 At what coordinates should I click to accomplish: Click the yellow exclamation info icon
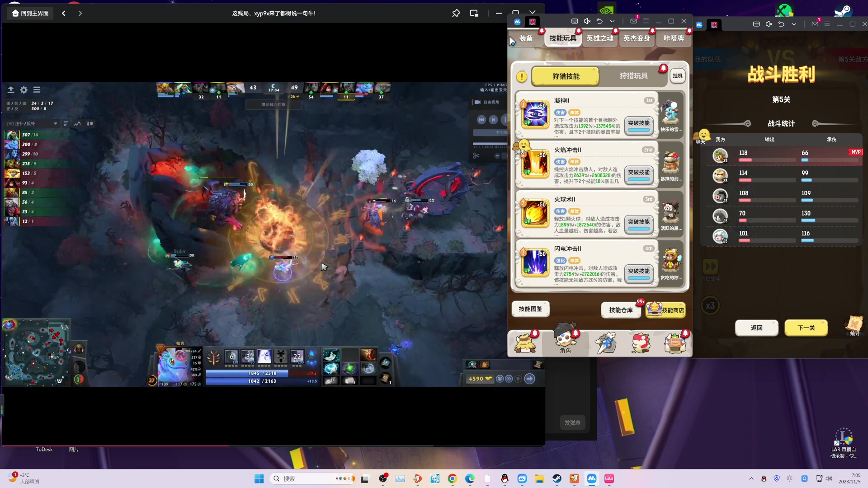coord(522,76)
